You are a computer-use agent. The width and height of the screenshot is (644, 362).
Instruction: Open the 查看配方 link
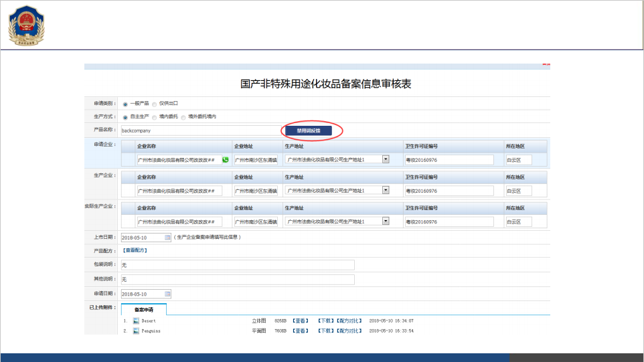tap(134, 250)
